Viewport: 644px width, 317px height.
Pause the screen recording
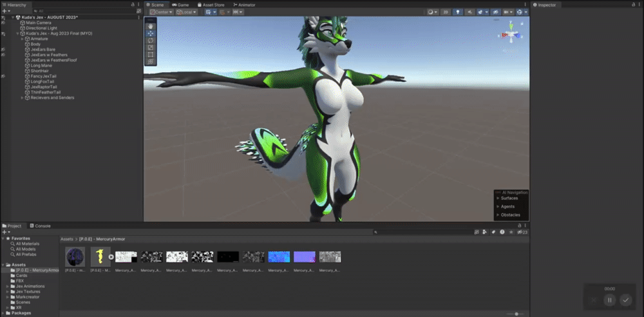(x=609, y=300)
